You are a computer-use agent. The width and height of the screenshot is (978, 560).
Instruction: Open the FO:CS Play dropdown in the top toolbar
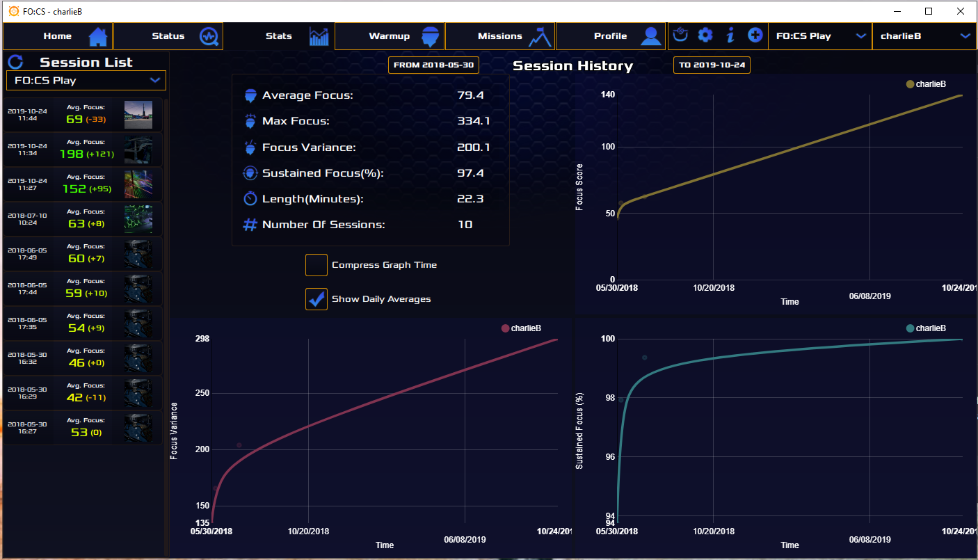pyautogui.click(x=819, y=36)
